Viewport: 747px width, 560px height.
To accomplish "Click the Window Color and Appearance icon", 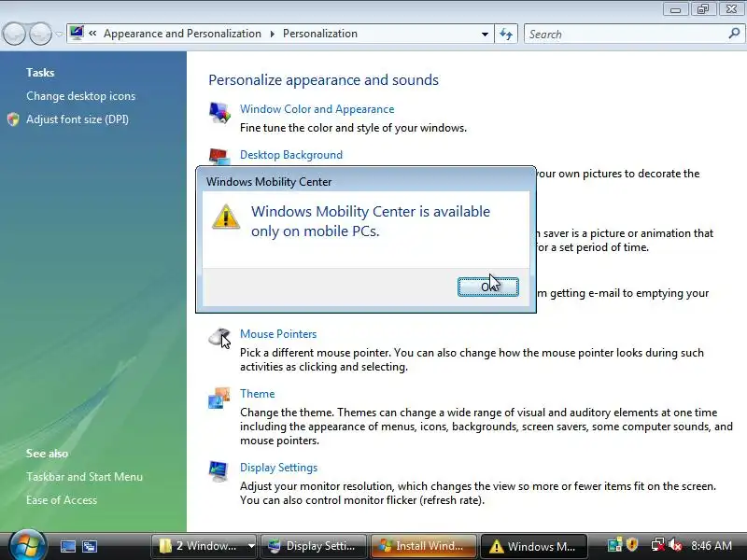I will pos(219,113).
